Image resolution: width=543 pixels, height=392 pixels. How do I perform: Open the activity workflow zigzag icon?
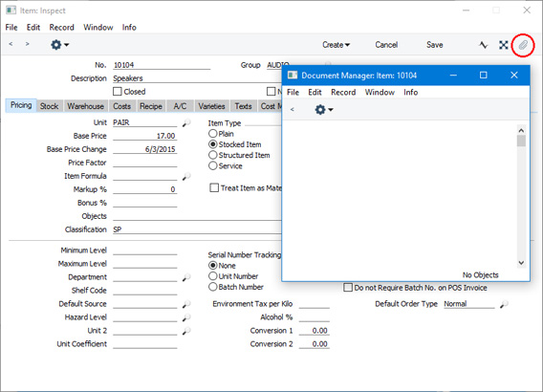coord(484,45)
